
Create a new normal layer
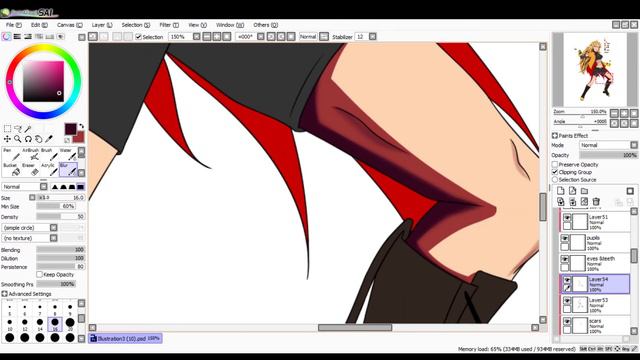(561, 191)
